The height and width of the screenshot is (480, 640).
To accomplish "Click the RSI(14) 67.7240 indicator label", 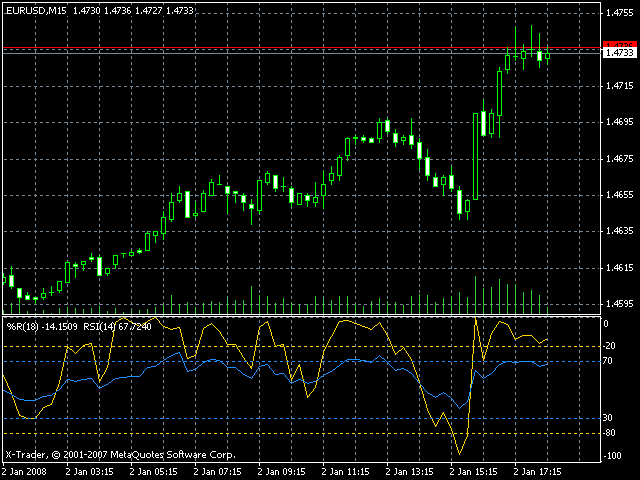I will [118, 327].
